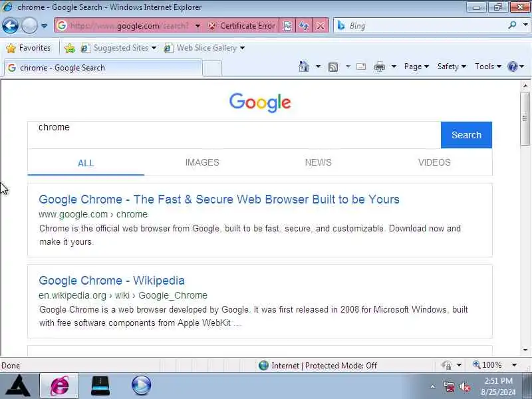The image size is (532, 399).
Task: Select the ALL results tab
Action: [x=86, y=163]
